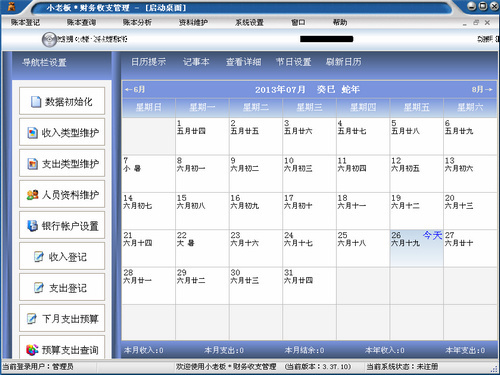Screen dimensions: 500x375
Task: Select calendar day 28 六月廿一
Action: (x=148, y=285)
